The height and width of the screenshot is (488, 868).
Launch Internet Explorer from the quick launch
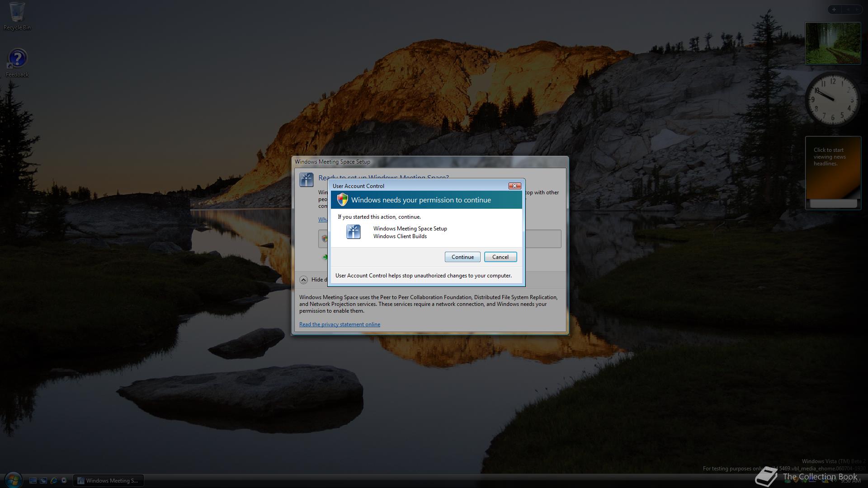click(x=54, y=481)
